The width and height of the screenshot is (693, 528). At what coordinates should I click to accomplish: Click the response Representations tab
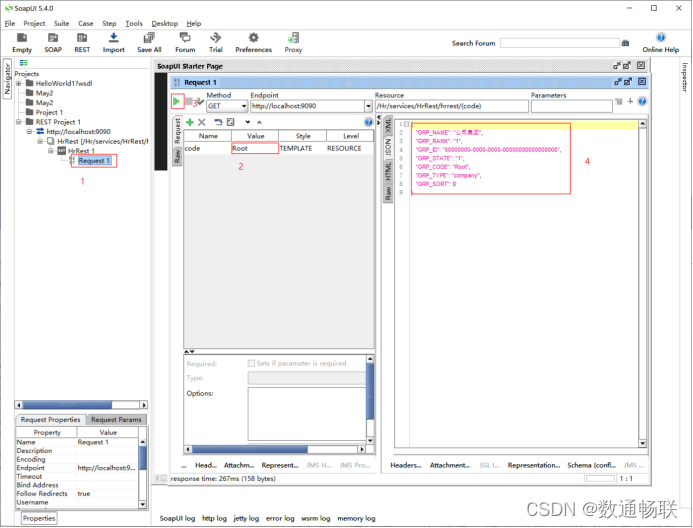[534, 465]
